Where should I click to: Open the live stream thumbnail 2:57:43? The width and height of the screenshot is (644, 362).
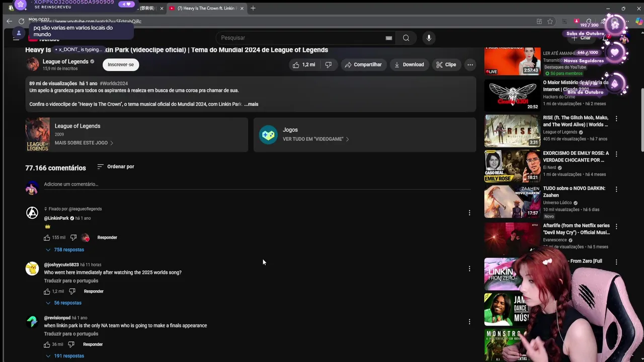pyautogui.click(x=512, y=60)
